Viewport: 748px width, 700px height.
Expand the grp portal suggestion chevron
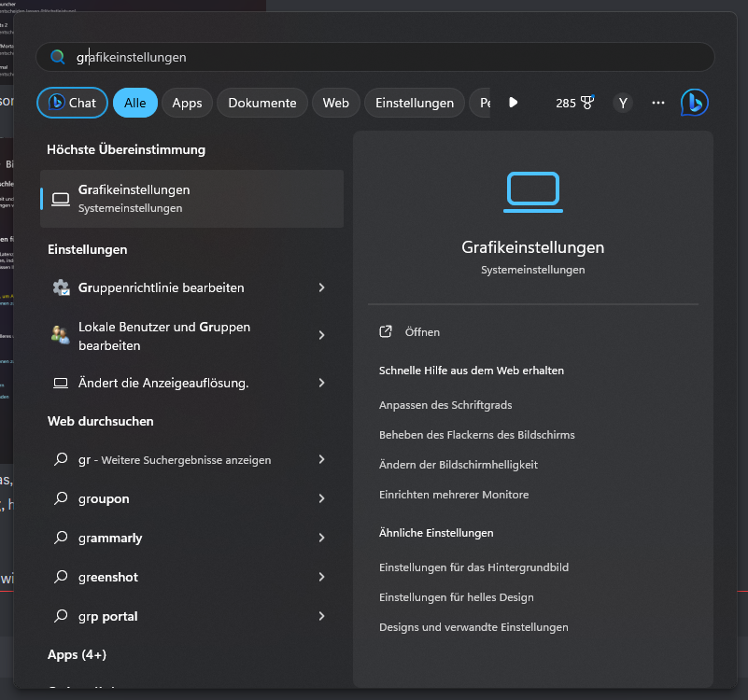coord(321,616)
